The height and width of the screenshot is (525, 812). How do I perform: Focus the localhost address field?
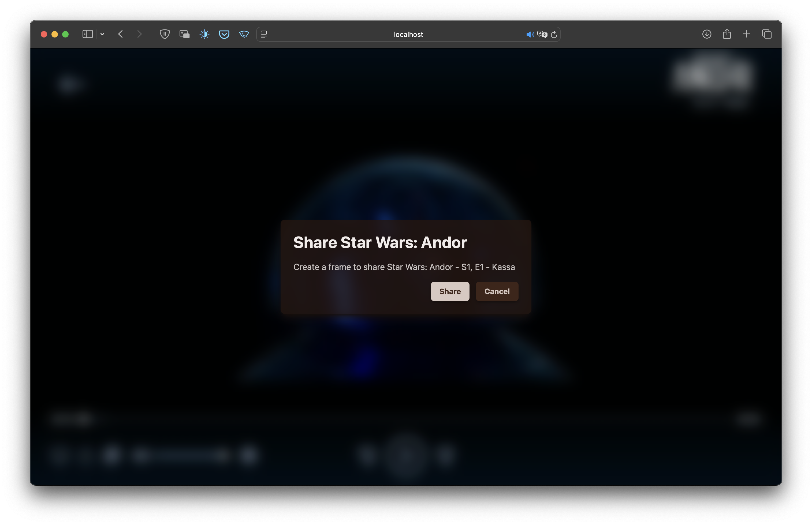coord(408,34)
